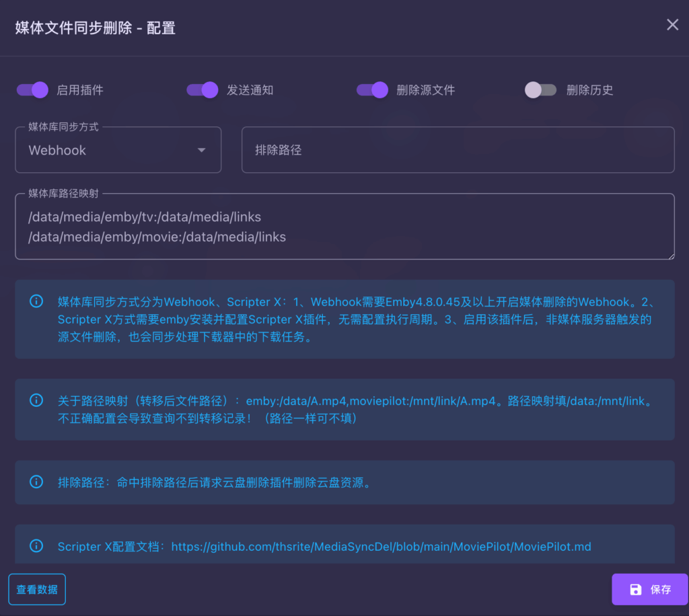Click the 排除路径 input field
The width and height of the screenshot is (689, 616).
pyautogui.click(x=458, y=150)
